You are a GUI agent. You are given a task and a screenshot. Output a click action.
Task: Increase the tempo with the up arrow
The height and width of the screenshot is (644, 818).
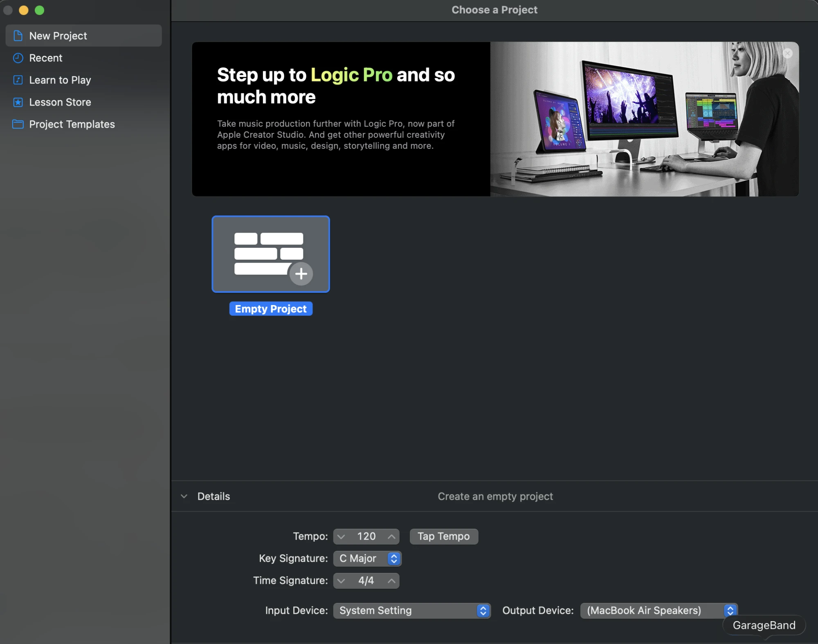tap(391, 536)
